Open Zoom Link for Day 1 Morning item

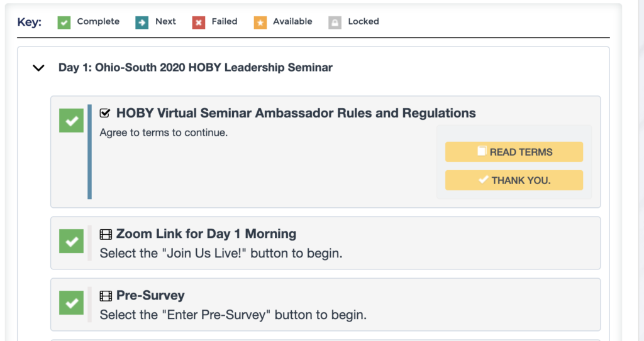[x=206, y=234]
